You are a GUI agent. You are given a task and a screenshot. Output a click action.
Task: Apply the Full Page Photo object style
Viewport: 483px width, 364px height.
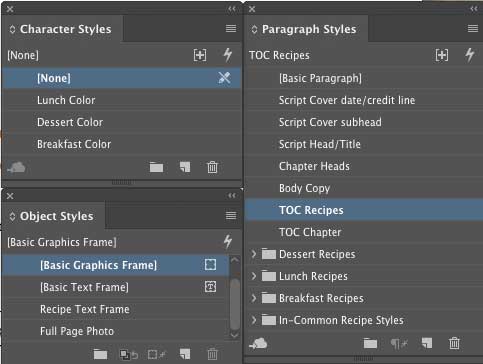[116, 331]
